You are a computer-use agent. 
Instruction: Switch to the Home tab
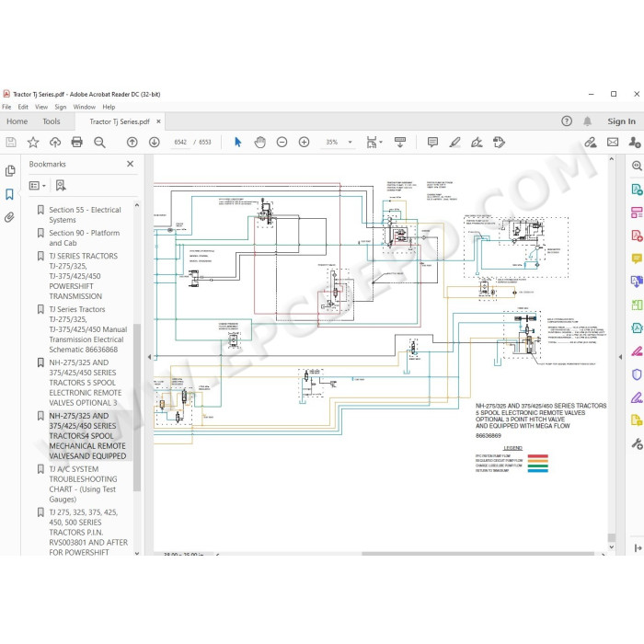pyautogui.click(x=17, y=121)
